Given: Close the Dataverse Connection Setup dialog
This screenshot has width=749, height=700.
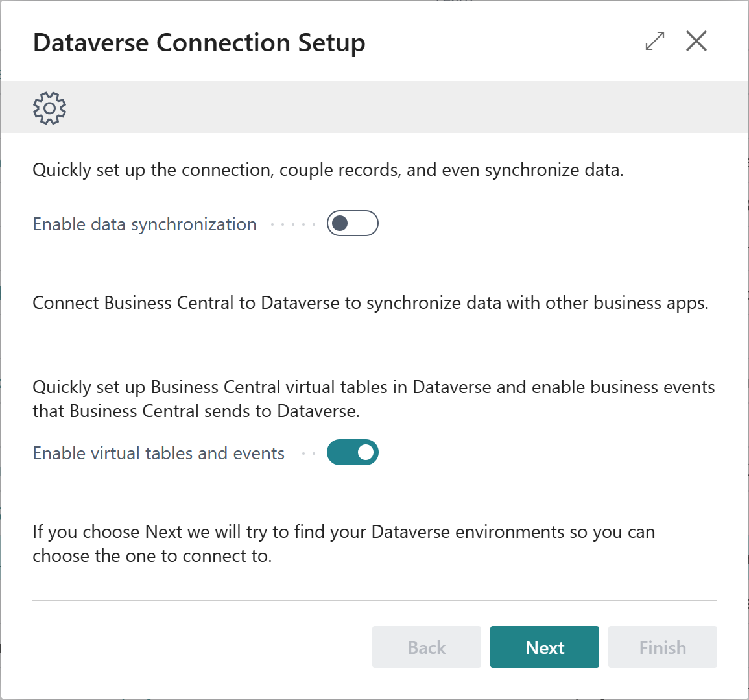Looking at the screenshot, I should (x=696, y=41).
